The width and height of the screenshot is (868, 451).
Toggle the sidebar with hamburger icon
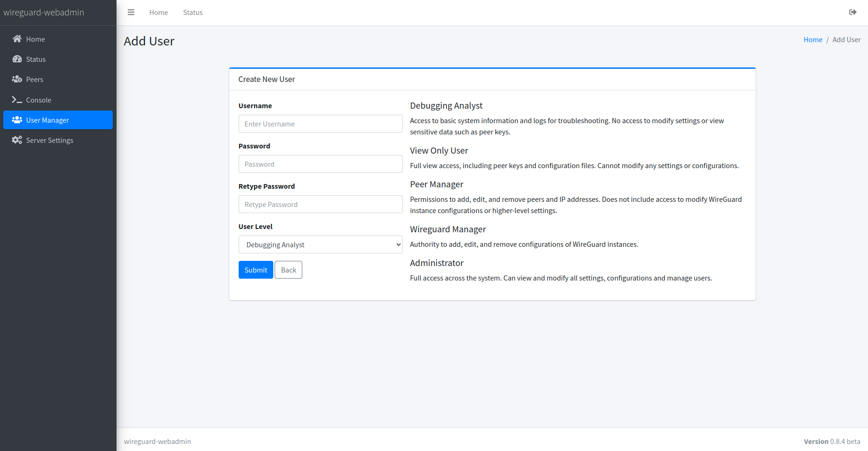131,13
